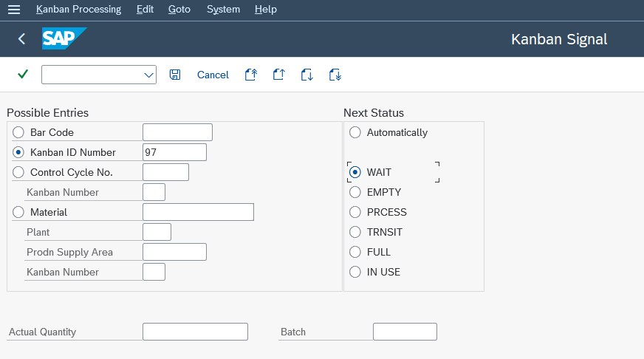Open the Help menu
This screenshot has height=359, width=644.
click(x=265, y=9)
